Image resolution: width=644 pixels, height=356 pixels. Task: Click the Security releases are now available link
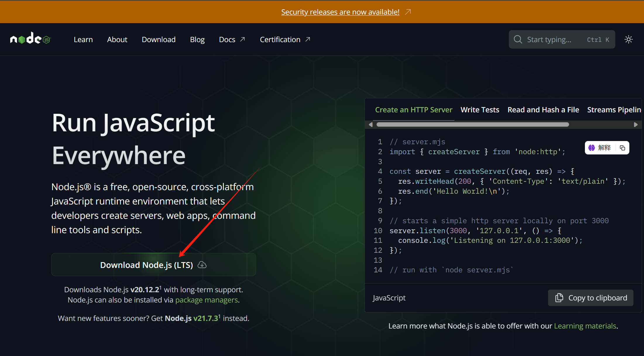(340, 12)
